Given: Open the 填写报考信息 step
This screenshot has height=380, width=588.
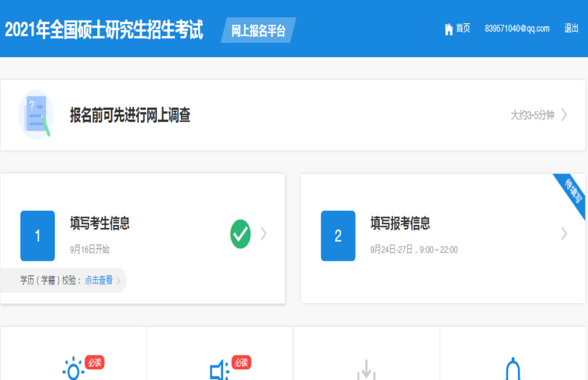Looking at the screenshot, I should (x=400, y=223).
